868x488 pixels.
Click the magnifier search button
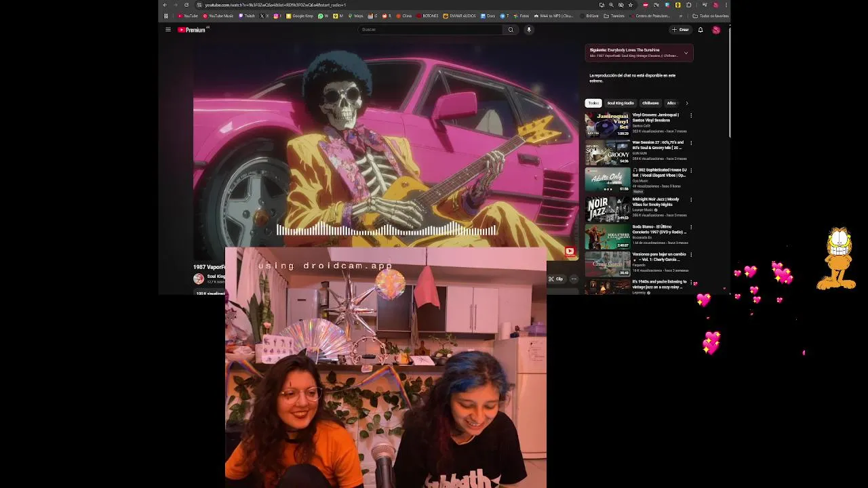[x=511, y=29]
